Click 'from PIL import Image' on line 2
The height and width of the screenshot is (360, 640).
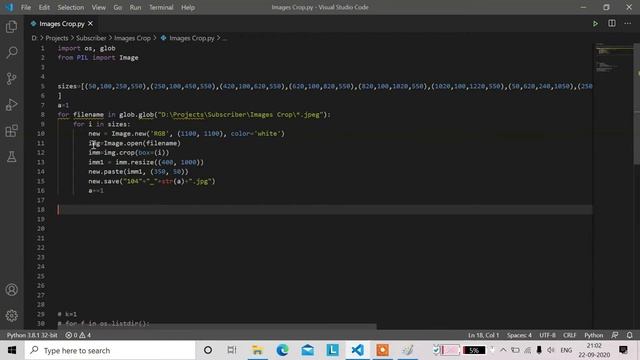click(98, 58)
